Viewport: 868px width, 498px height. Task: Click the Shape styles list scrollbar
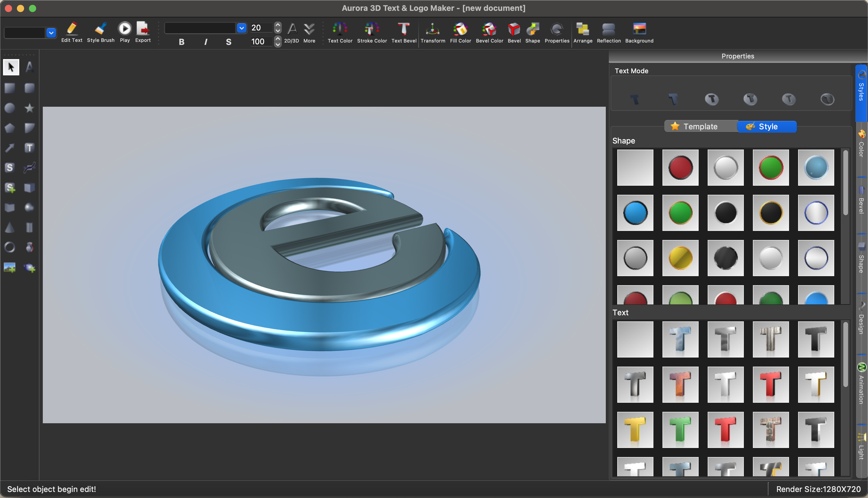pyautogui.click(x=845, y=183)
